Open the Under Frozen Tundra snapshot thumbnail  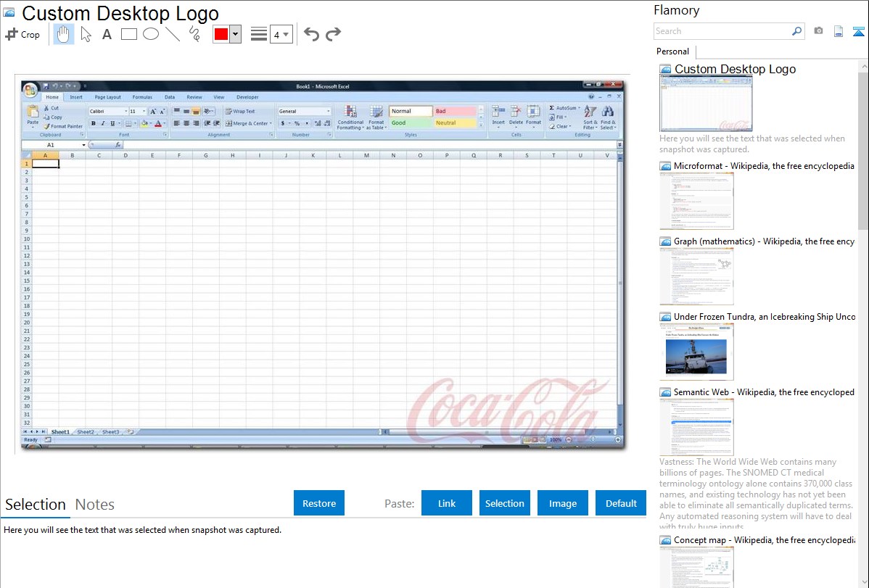(696, 352)
